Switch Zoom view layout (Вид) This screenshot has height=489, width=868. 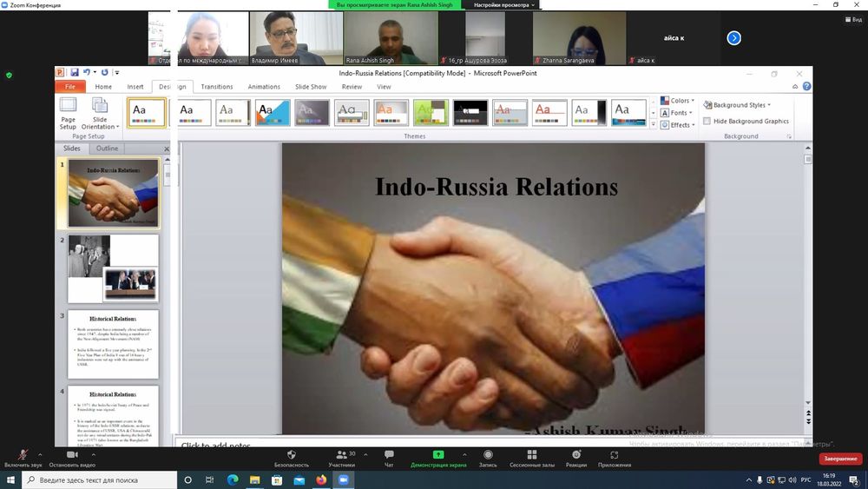pyautogui.click(x=853, y=19)
